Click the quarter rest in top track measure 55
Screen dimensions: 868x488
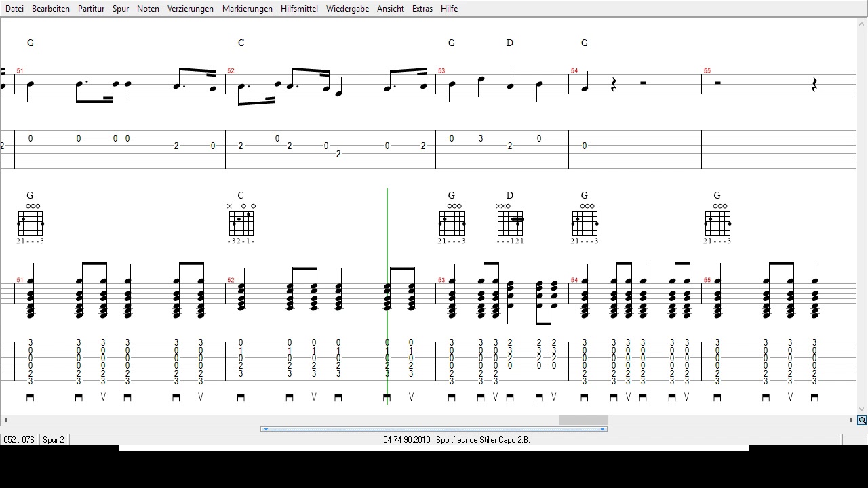tap(814, 85)
